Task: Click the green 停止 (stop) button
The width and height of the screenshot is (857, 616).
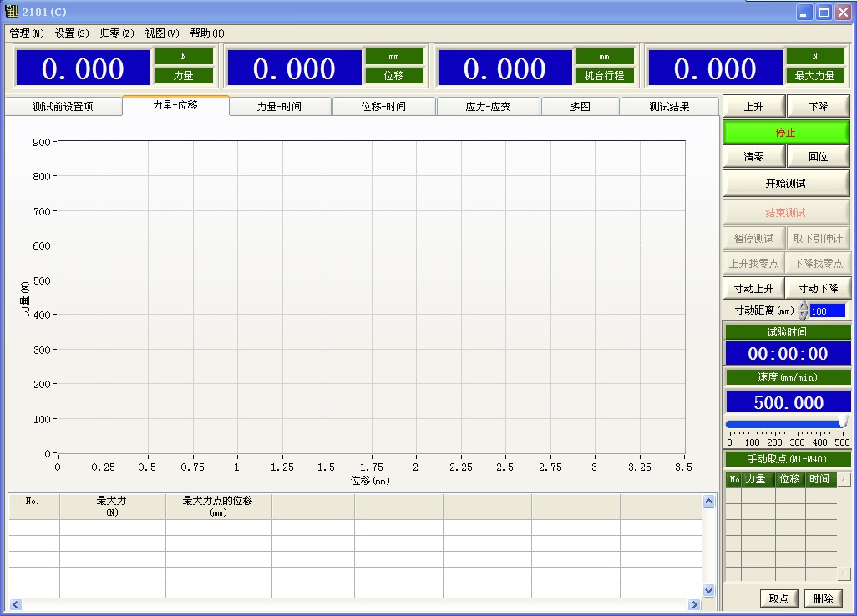Action: pos(785,132)
